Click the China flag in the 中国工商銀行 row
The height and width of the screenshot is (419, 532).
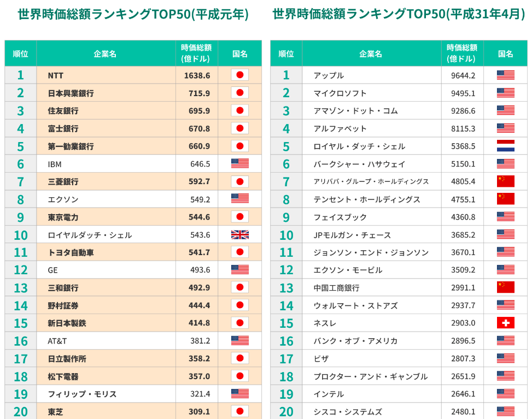click(506, 287)
